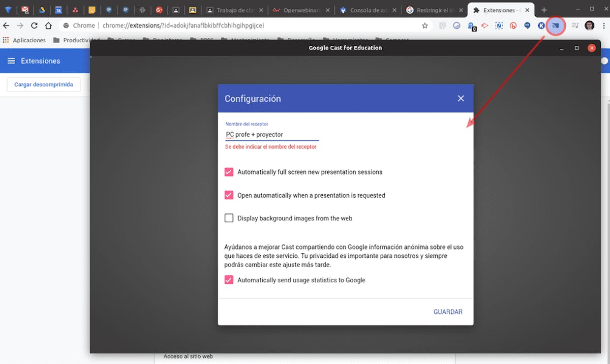Open the Gmail pinned tab
The height and width of the screenshot is (364, 610).
pos(25,10)
